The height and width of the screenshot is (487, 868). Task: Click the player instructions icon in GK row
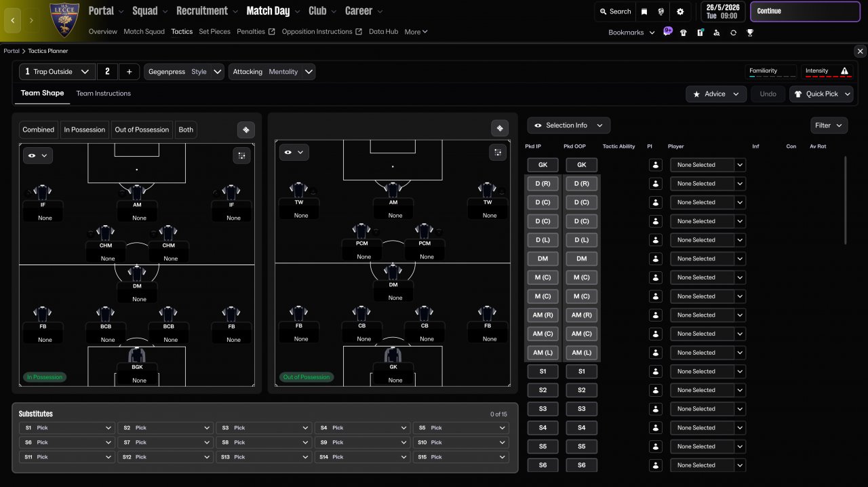[x=655, y=165]
